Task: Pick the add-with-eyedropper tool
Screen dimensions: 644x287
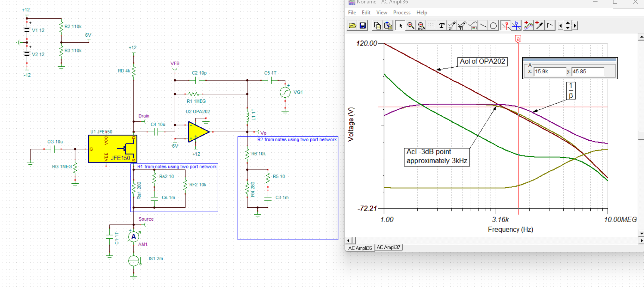Action: point(539,26)
